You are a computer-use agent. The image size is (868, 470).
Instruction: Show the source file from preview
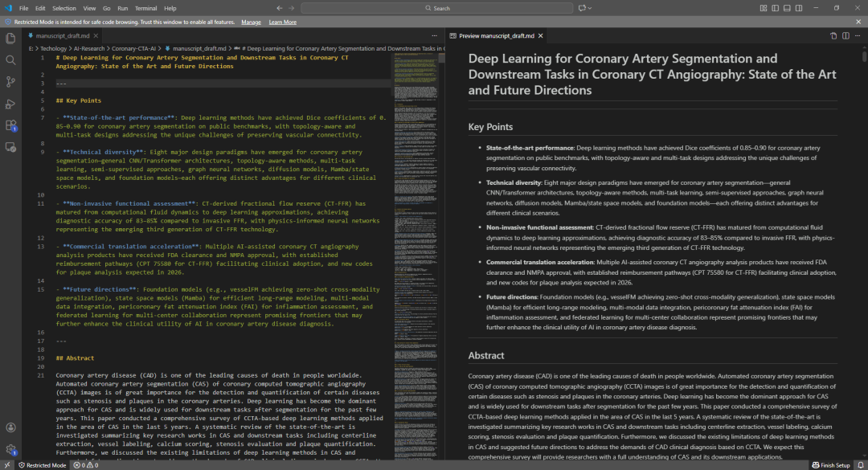(x=833, y=35)
